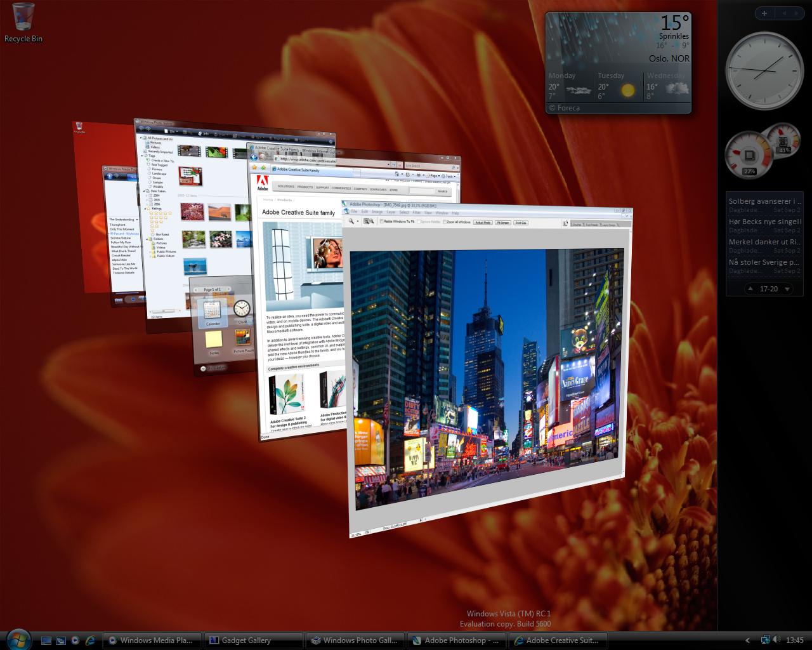Toggle Resize Windows To Fit checkbox

(x=382, y=222)
